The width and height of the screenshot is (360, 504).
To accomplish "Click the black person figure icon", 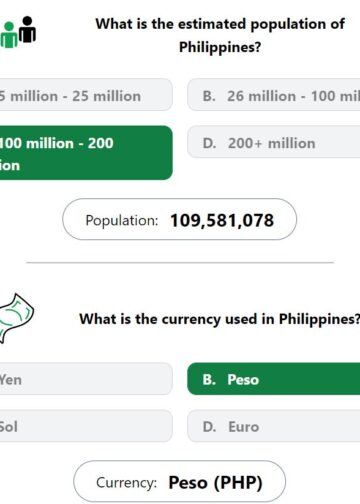I will pos(27,29).
